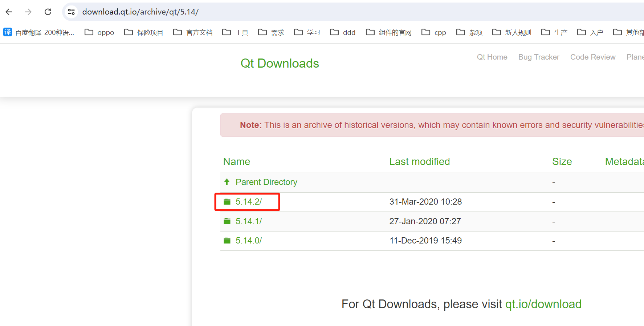Open the 5.14.1/ directory link
The width and height of the screenshot is (644, 326).
249,221
